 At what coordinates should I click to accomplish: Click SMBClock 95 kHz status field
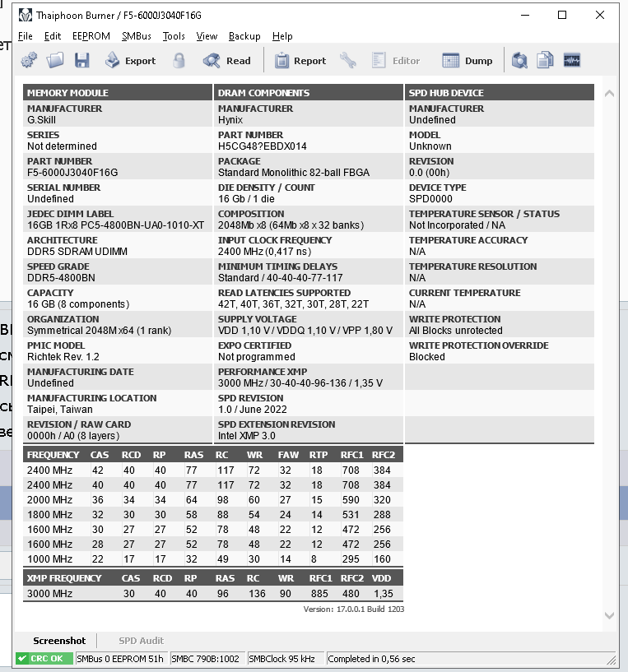point(286,659)
